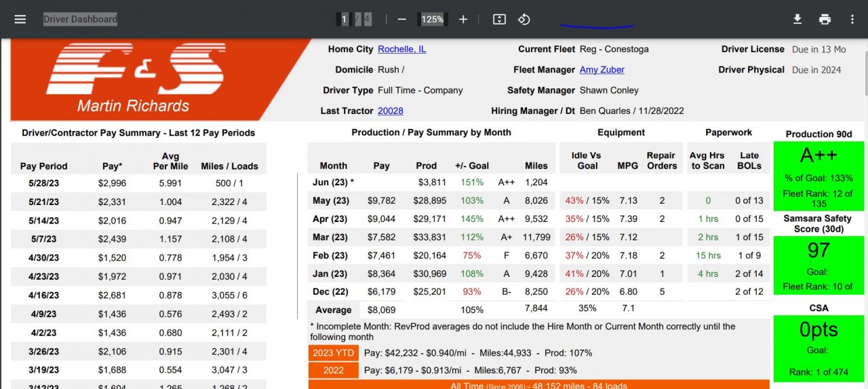The width and height of the screenshot is (868, 389).
Task: Download the Driver Dashboard PDF
Action: click(x=797, y=19)
